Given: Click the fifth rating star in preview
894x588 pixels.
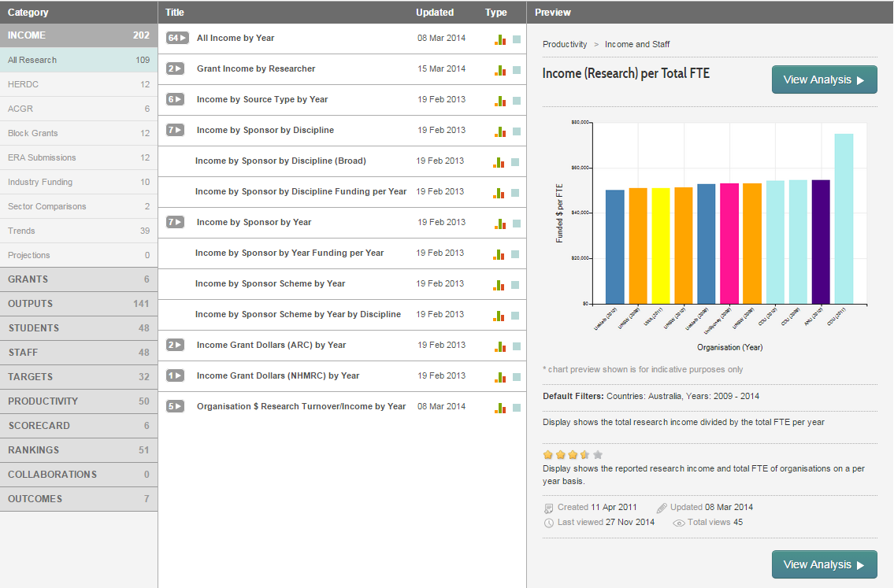Looking at the screenshot, I should coord(598,455).
